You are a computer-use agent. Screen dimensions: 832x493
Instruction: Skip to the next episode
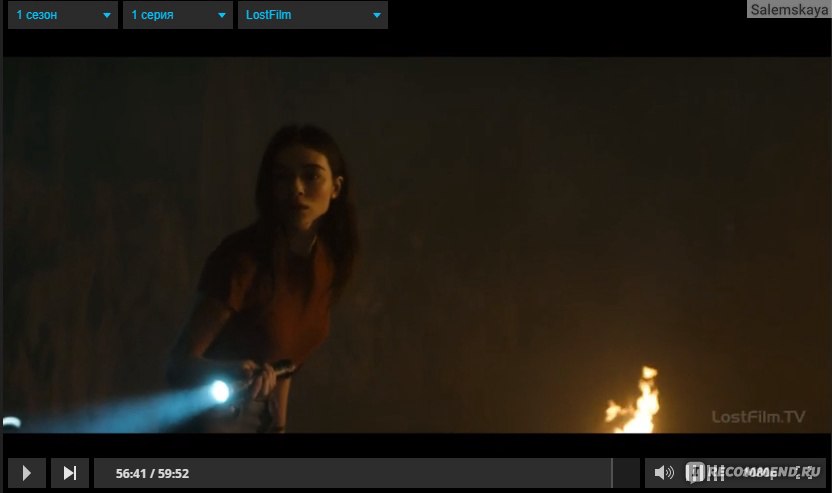coord(70,473)
